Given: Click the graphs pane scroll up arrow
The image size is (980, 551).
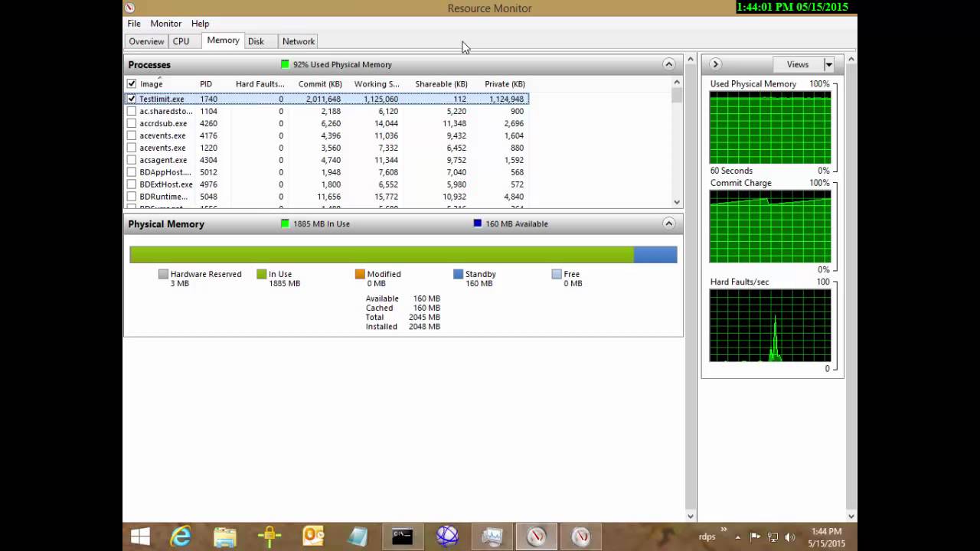Looking at the screenshot, I should click(851, 59).
